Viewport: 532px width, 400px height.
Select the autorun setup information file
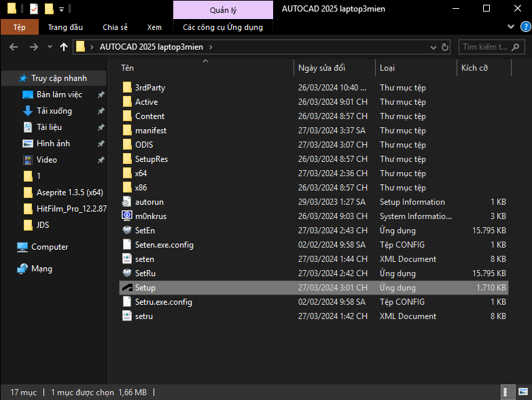(x=149, y=202)
